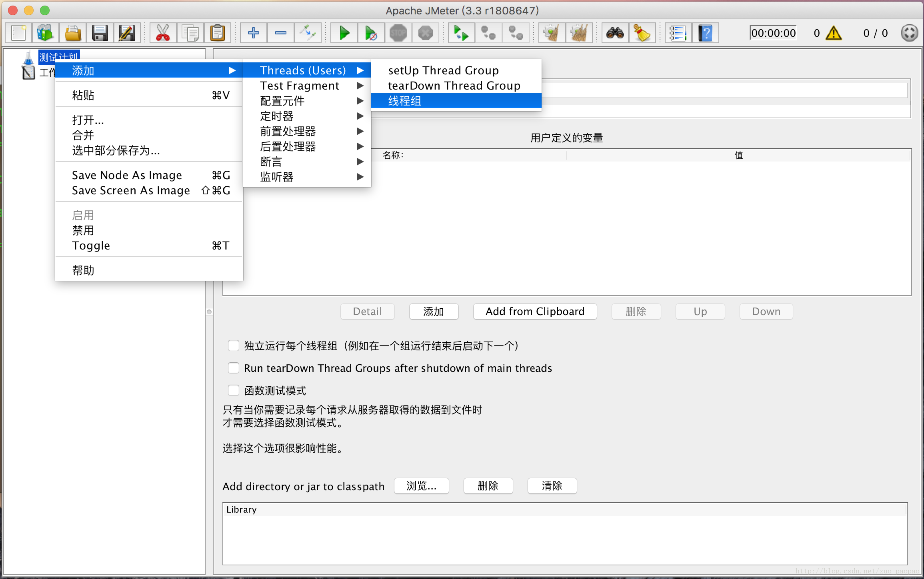Expand the 添加 submenu in context menu
The image size is (924, 579).
[149, 70]
